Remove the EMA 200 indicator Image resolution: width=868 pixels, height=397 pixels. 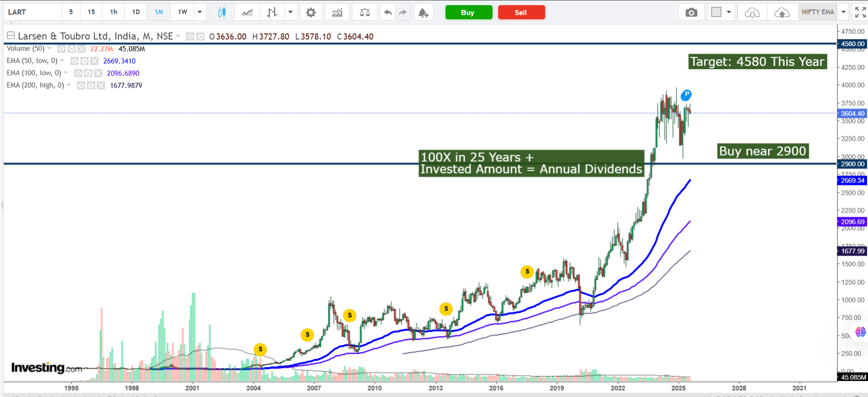pos(101,86)
